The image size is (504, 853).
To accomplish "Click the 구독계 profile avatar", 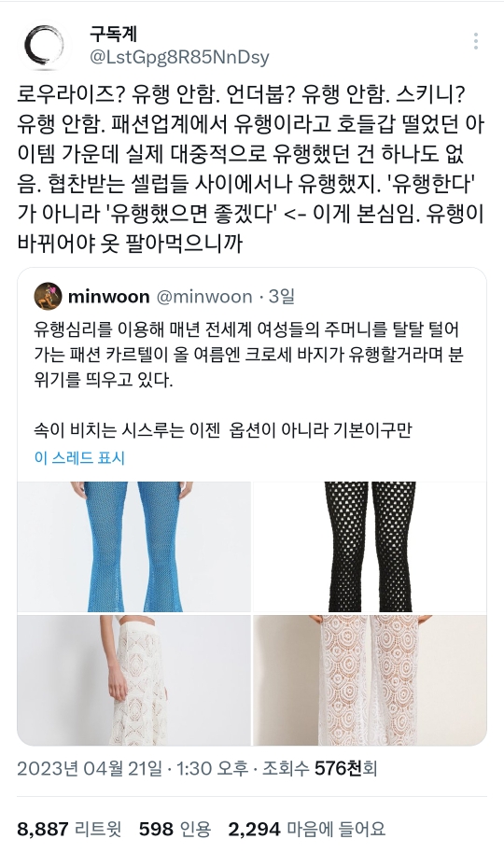I will [x=45, y=47].
